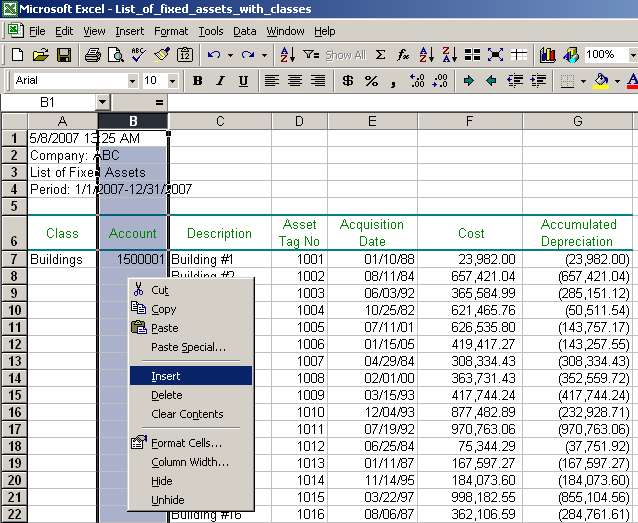Click the A-Z sort icon beside the filter funnel

pyautogui.click(x=288, y=55)
